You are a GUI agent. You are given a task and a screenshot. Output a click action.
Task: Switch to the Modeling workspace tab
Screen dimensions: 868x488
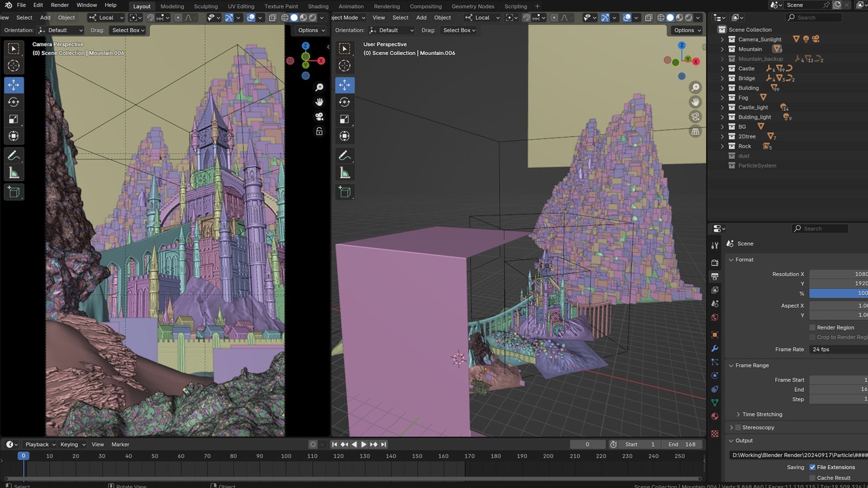tap(172, 6)
